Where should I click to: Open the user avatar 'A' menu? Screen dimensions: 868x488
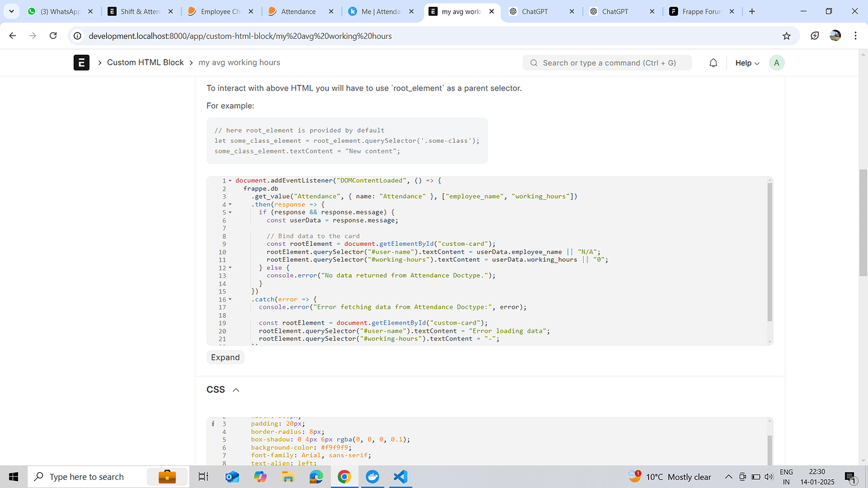777,63
